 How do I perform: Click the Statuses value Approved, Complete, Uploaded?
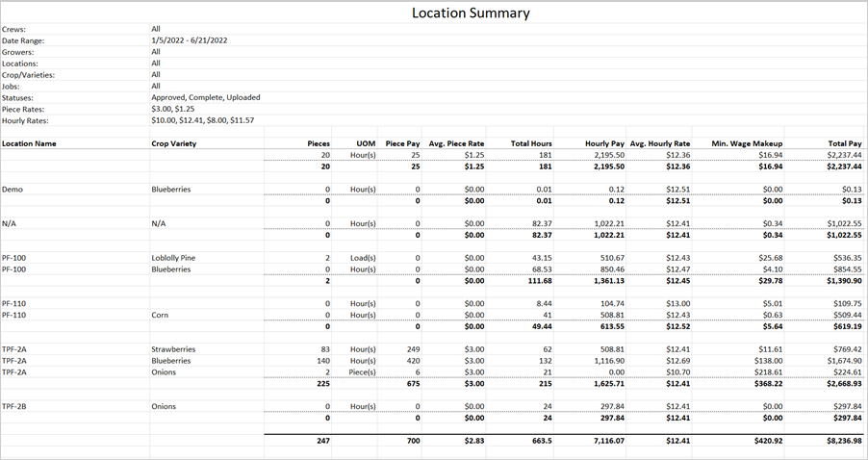click(205, 97)
